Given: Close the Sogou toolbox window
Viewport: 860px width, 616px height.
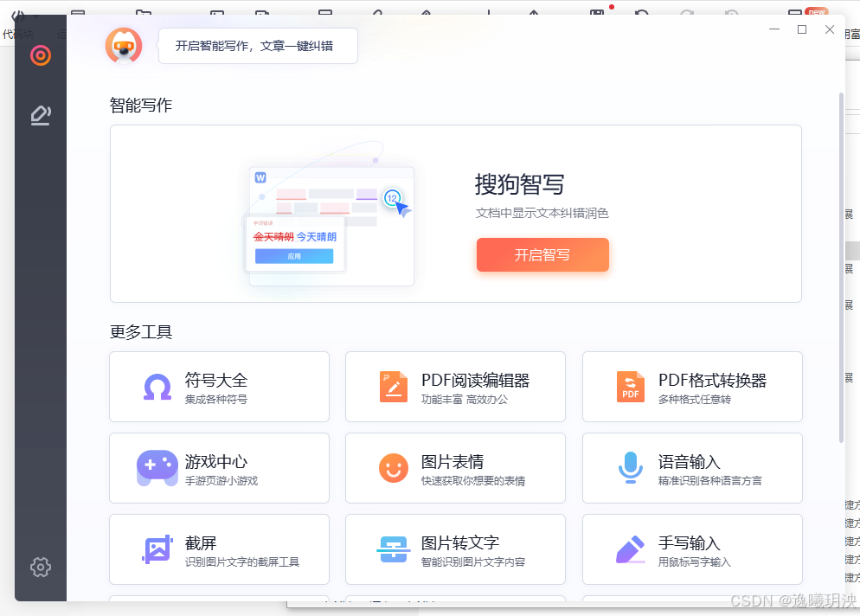Looking at the screenshot, I should click(x=830, y=29).
